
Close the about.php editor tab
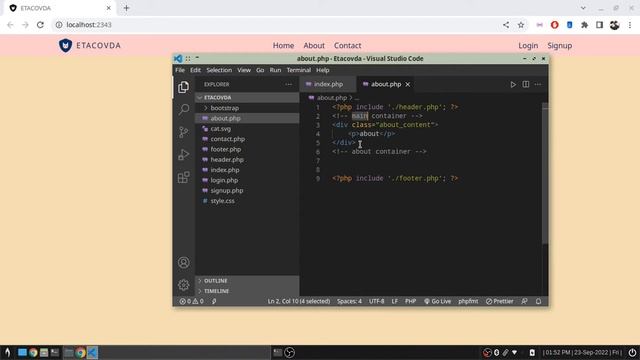click(407, 84)
